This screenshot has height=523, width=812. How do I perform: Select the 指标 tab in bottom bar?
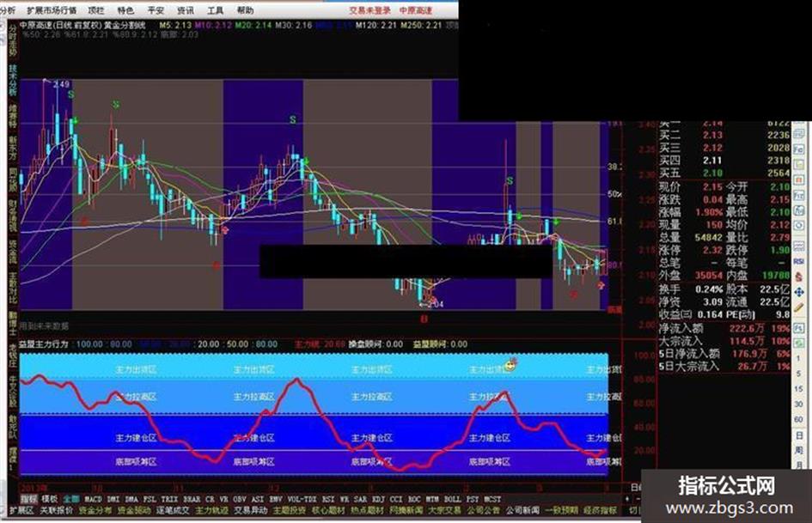[x=29, y=499]
